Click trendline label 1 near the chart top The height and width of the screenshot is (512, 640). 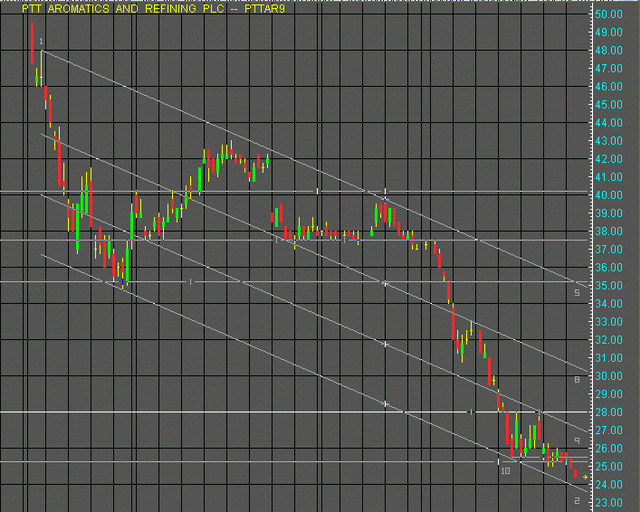[41, 41]
